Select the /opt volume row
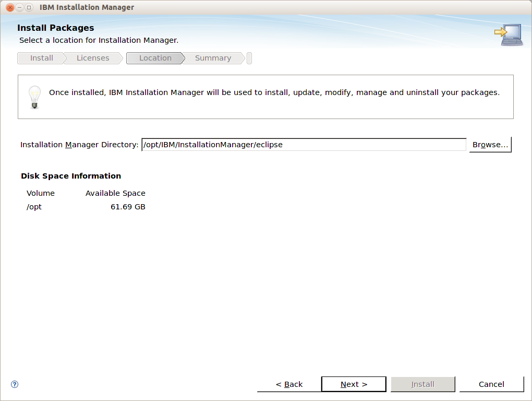The height and width of the screenshot is (401, 532). [x=34, y=207]
